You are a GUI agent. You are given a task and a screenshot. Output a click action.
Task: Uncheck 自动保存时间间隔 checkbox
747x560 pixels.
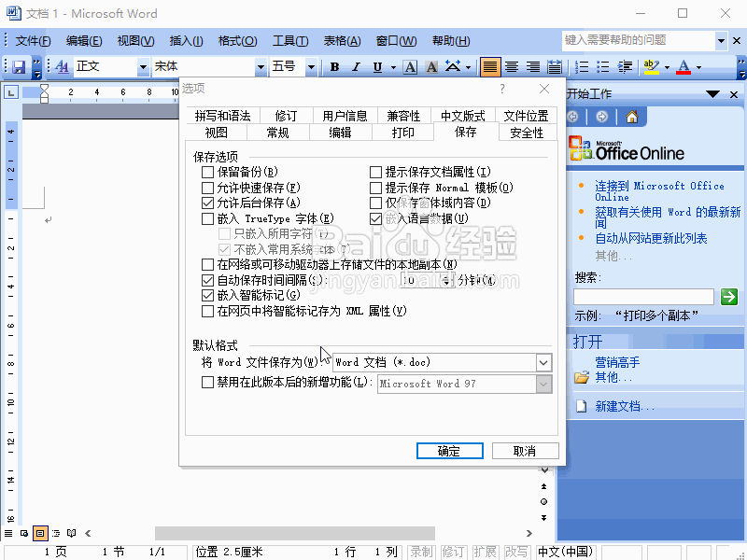point(207,280)
